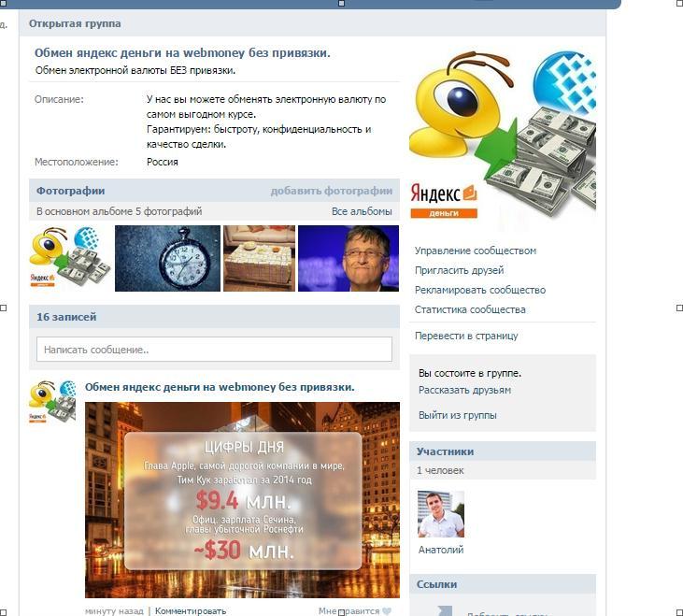Open 'Все альбомы' link
The width and height of the screenshot is (683, 616).
362,211
